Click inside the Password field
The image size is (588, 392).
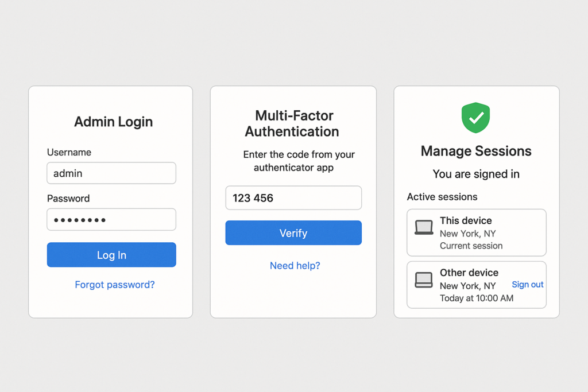[x=111, y=219]
